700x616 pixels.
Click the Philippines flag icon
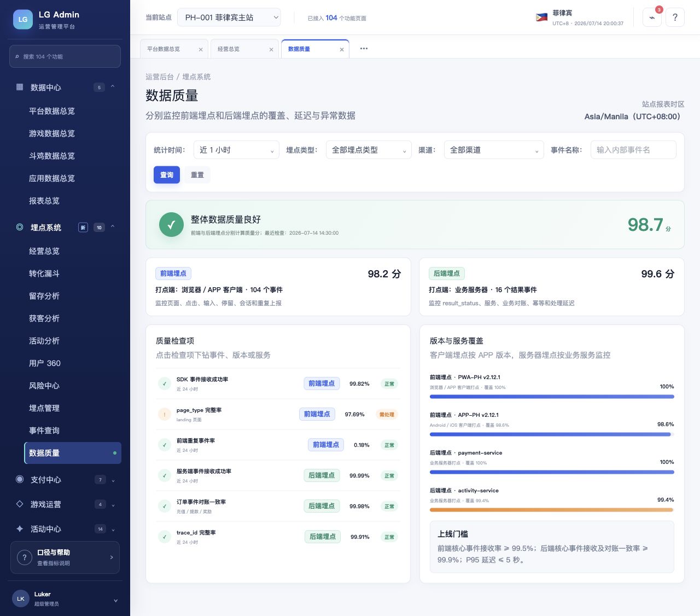(x=541, y=18)
